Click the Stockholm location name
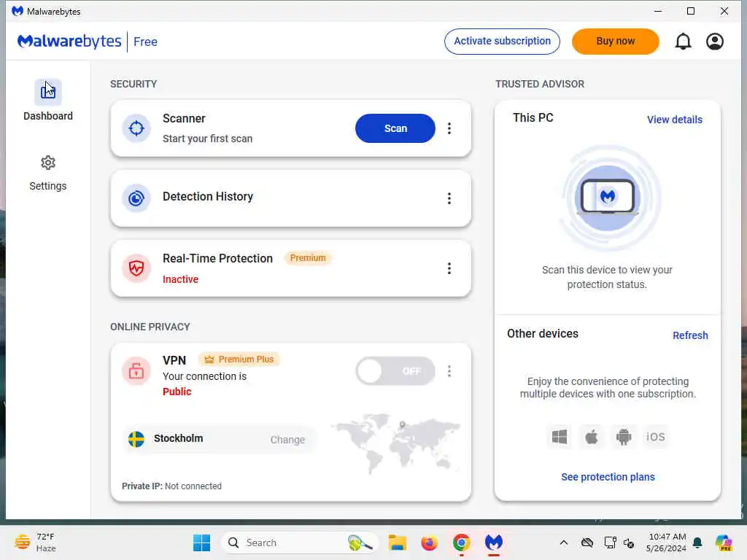747x560 pixels. click(x=178, y=438)
